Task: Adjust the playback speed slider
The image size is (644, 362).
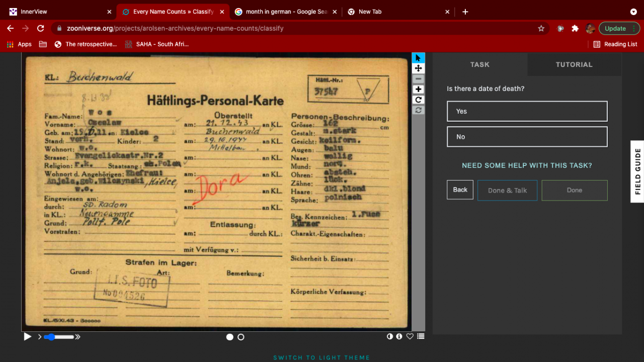Action: coord(59,337)
